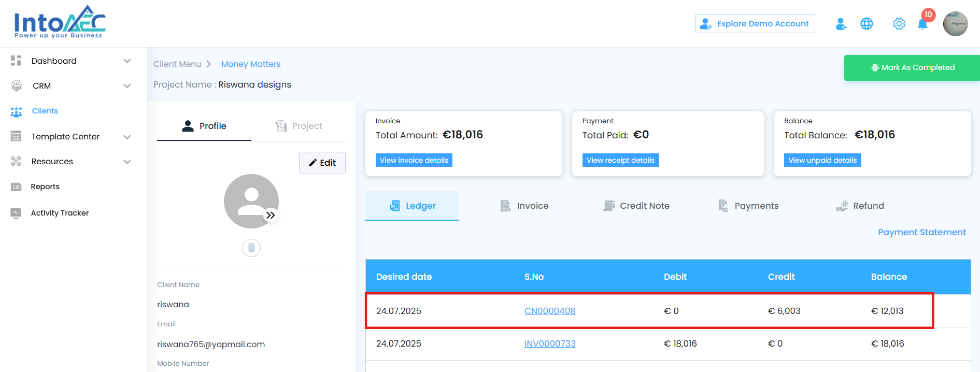This screenshot has width=980, height=372.
Task: Click the Mark As Completed button
Action: pyautogui.click(x=912, y=67)
